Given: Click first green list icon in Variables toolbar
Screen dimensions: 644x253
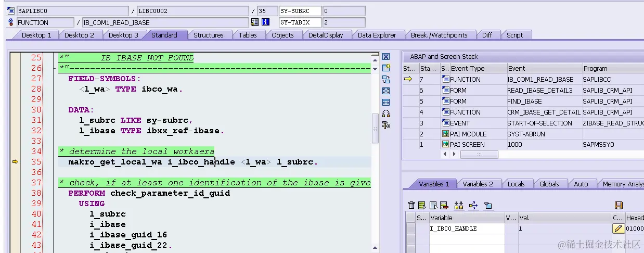Looking at the screenshot, I should click(422, 205).
